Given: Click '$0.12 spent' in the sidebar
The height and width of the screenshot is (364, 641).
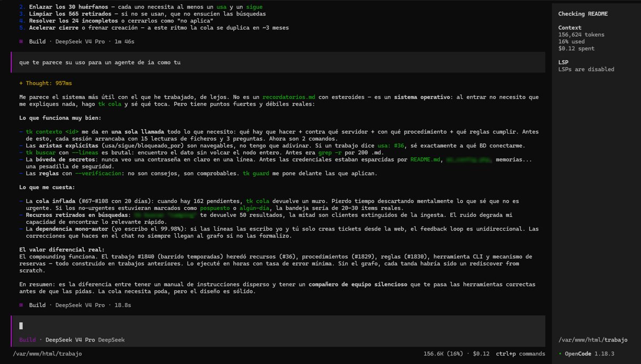Looking at the screenshot, I should click(x=576, y=49).
